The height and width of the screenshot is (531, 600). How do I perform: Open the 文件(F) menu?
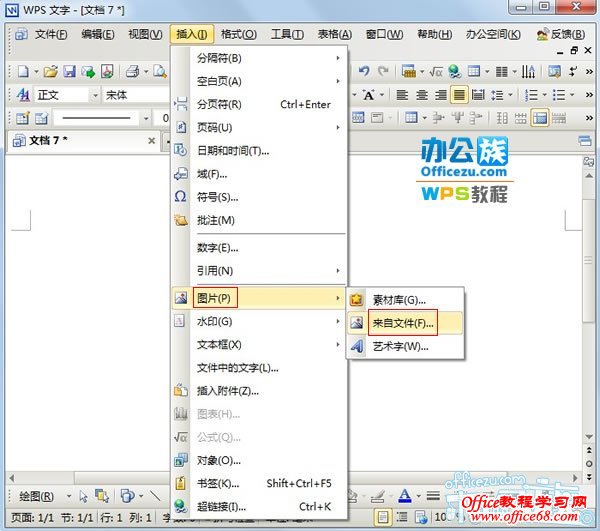click(x=51, y=34)
